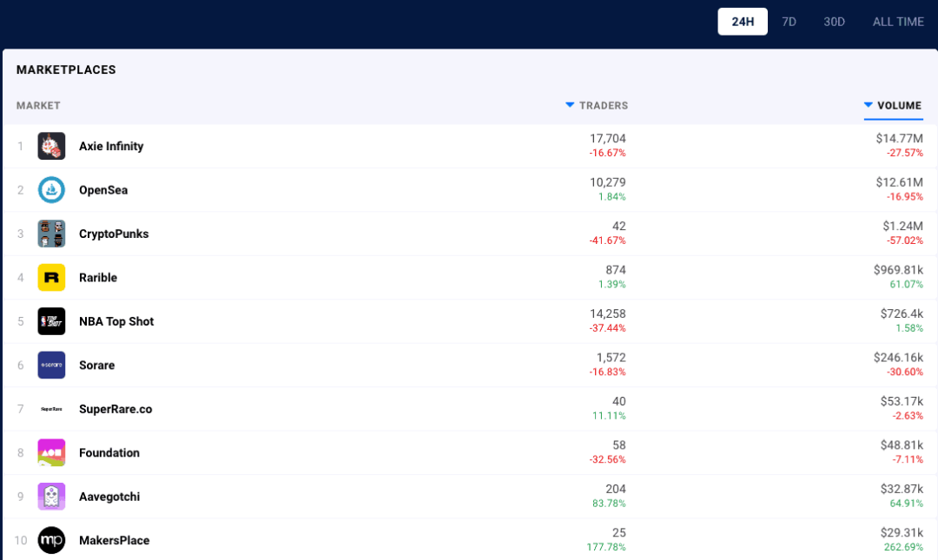Click the $969.81k volume value
This screenshot has width=938, height=560.
[899, 270]
